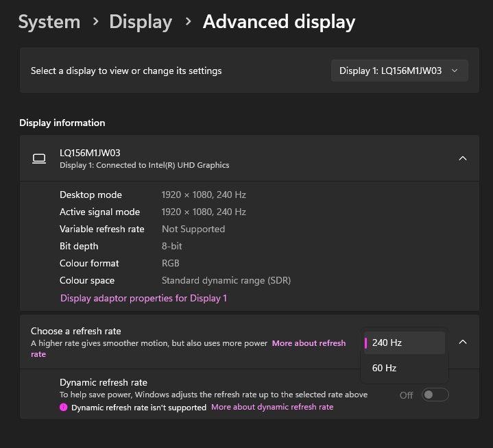This screenshot has height=448, width=493.
Task: Click the Variable refresh rate Not Supported value
Action: coord(193,229)
